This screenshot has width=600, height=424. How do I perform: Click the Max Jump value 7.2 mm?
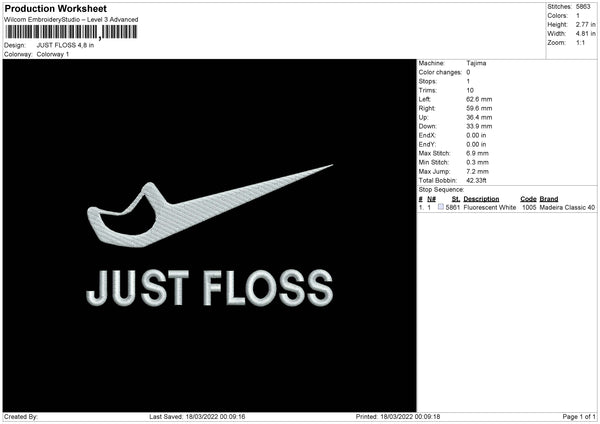[477, 172]
